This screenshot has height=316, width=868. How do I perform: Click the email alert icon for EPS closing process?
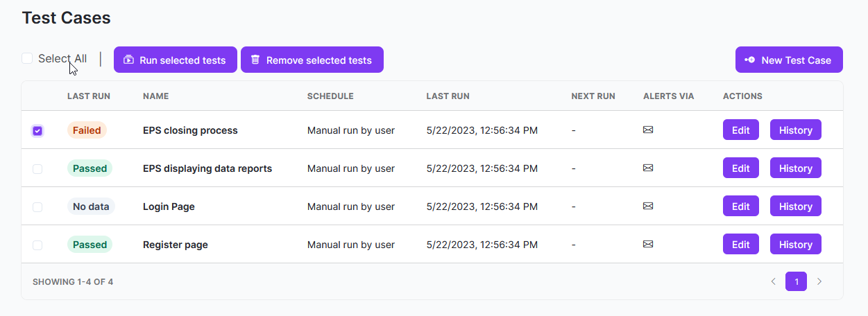tap(648, 130)
